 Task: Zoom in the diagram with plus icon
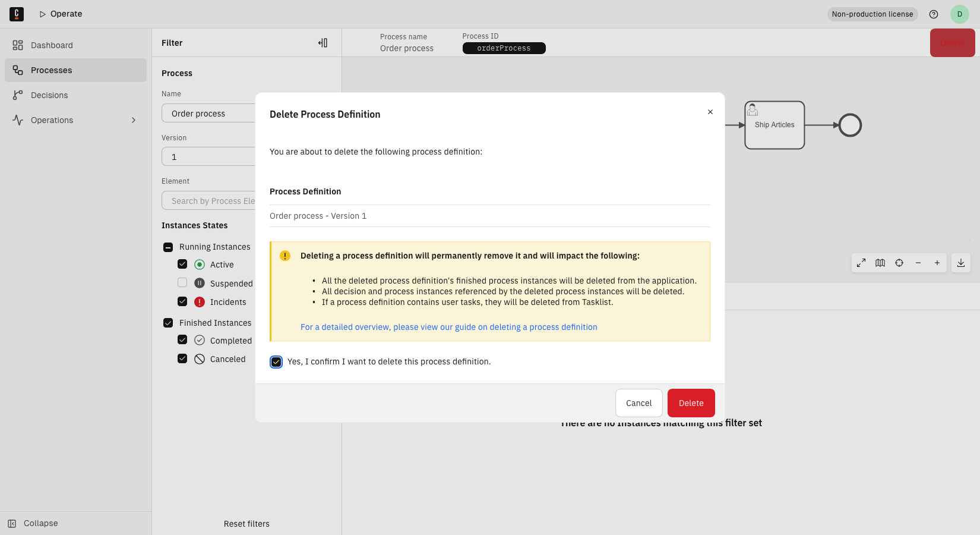pos(937,263)
